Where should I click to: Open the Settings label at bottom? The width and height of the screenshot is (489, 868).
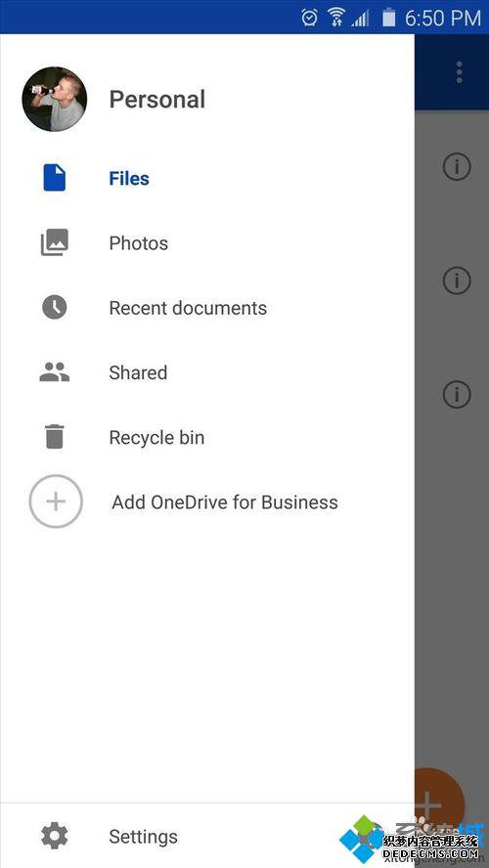click(x=144, y=837)
